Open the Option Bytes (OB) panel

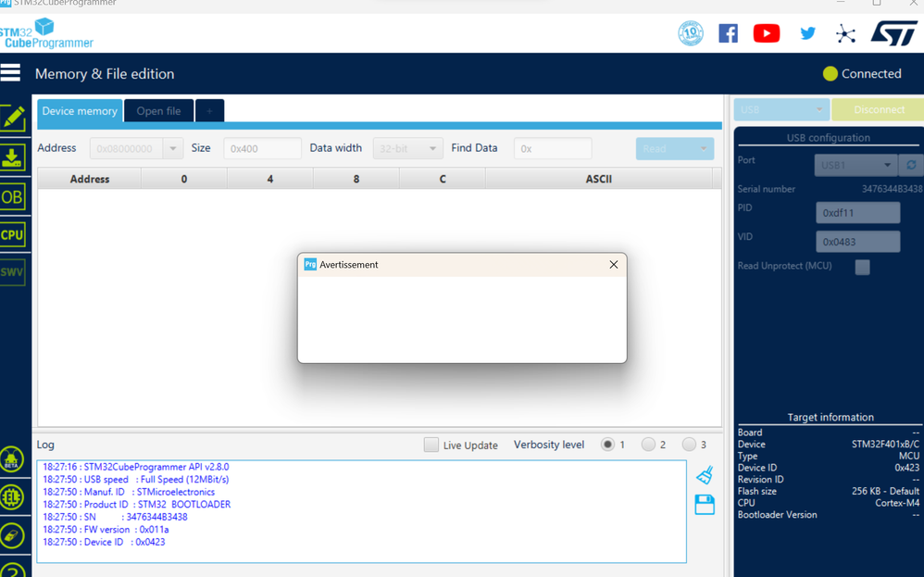click(13, 197)
